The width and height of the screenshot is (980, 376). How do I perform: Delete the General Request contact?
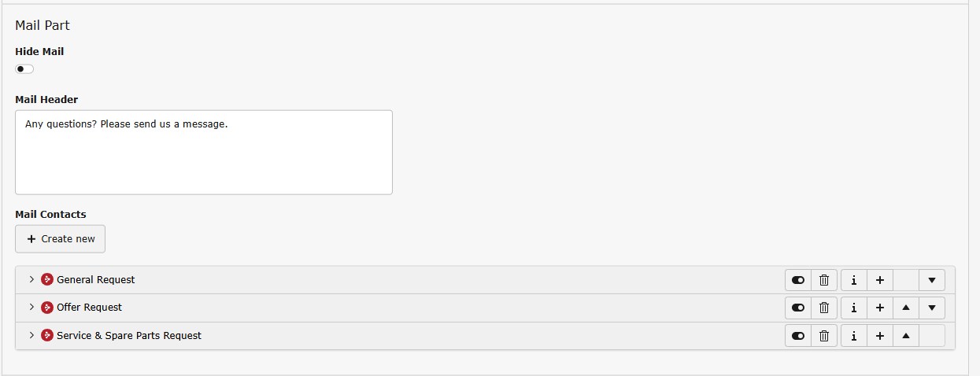click(824, 280)
